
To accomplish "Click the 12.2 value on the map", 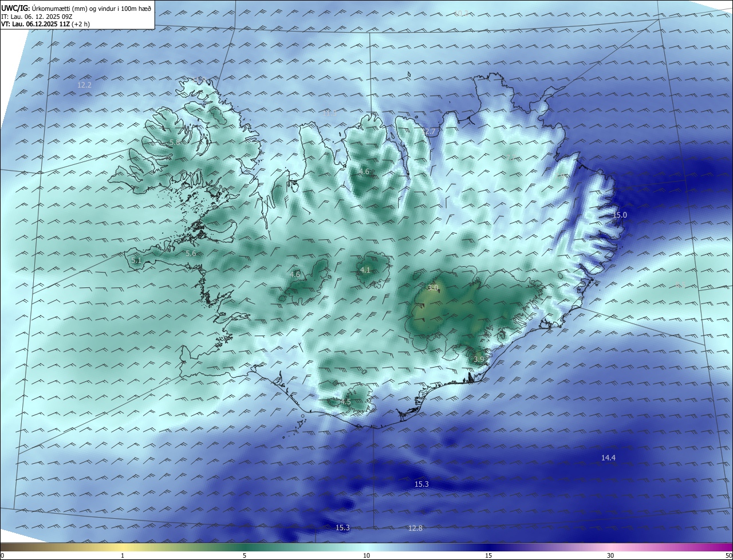I will 84,85.
